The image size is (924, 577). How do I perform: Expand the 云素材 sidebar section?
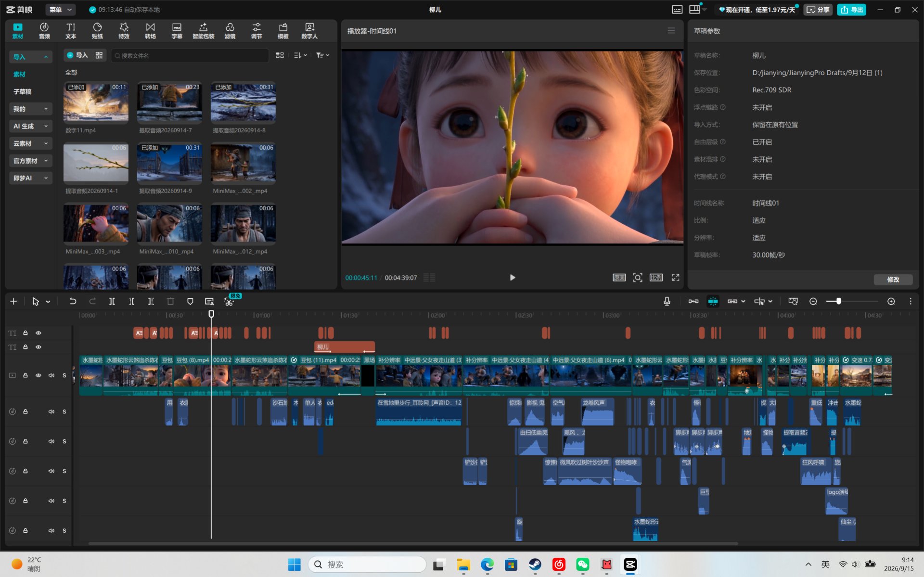(30, 143)
